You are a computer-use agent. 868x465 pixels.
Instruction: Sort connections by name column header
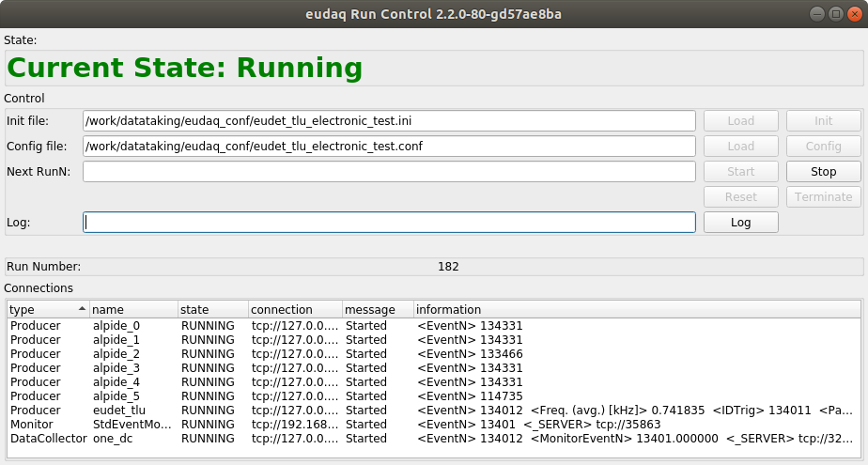[132, 309]
